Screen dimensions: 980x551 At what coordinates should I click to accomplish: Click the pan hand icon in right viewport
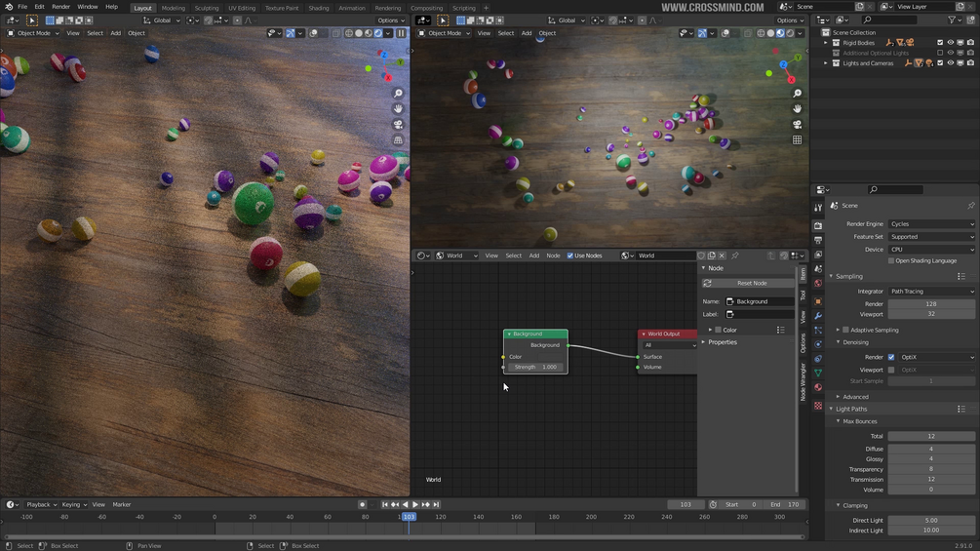pos(797,108)
